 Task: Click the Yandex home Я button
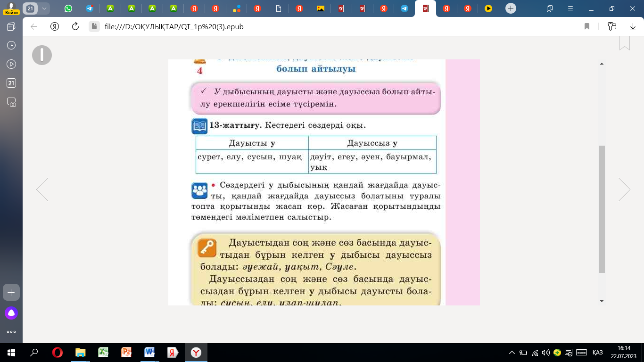[55, 27]
